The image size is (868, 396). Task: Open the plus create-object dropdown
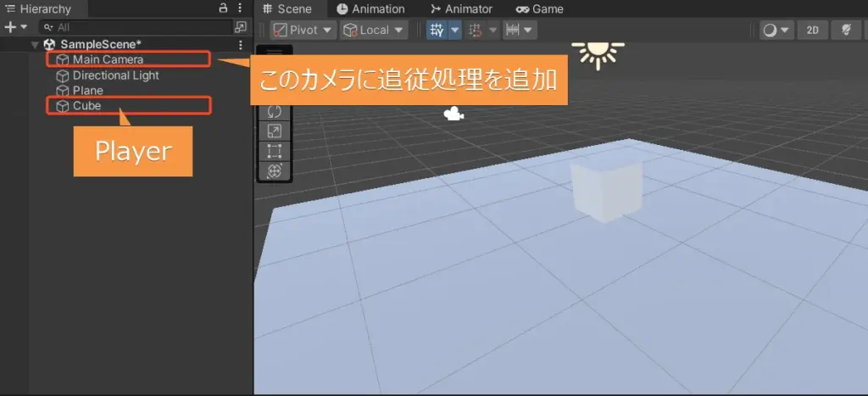[x=15, y=26]
